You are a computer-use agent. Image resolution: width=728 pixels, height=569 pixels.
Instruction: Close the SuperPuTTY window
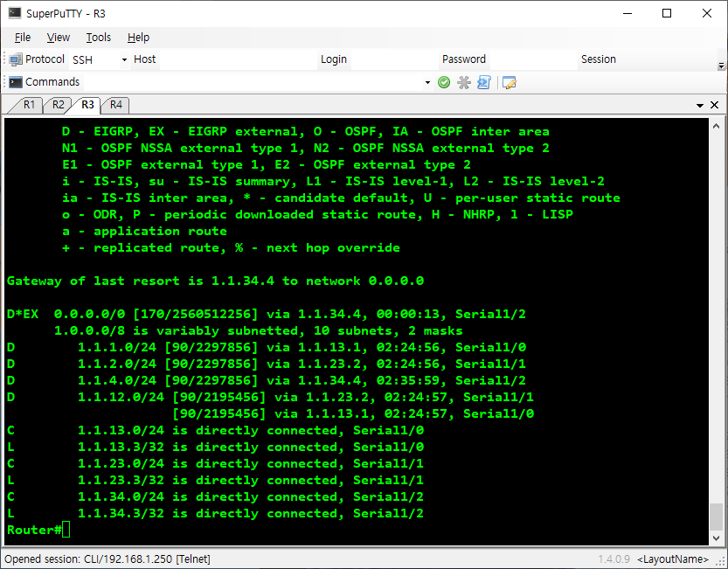pos(707,13)
